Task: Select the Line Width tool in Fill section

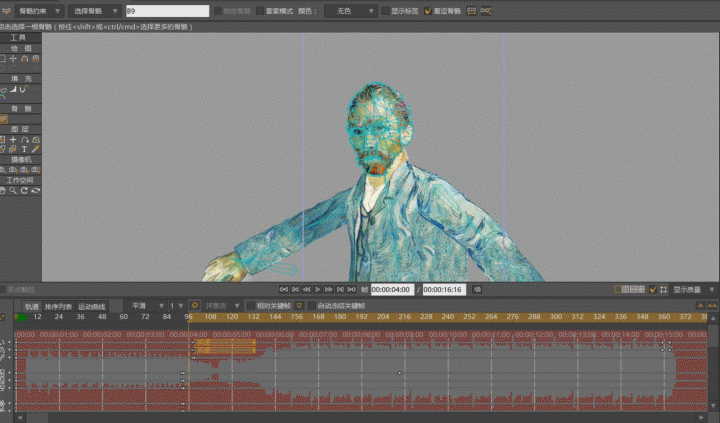Action: point(13,89)
